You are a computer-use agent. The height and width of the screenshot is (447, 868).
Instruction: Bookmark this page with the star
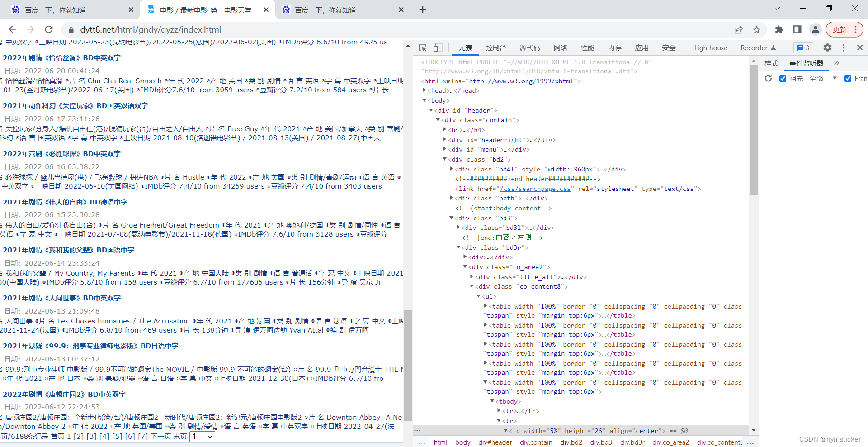tap(757, 29)
